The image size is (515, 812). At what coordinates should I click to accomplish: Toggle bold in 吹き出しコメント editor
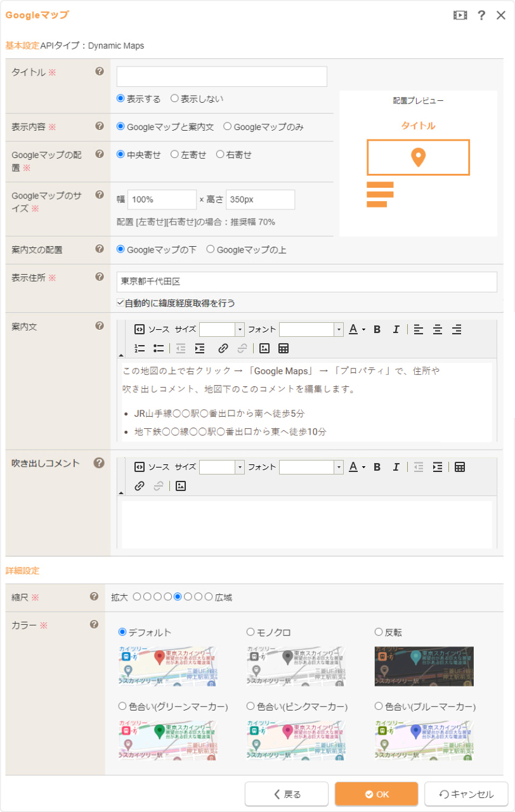[377, 467]
